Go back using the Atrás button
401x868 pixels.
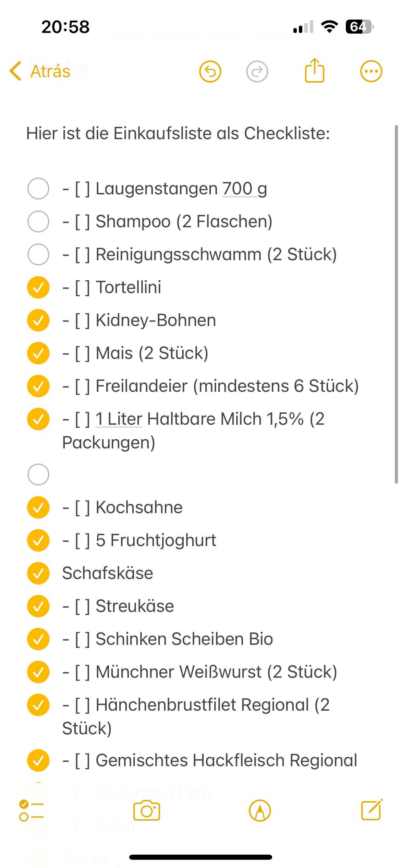tap(40, 71)
